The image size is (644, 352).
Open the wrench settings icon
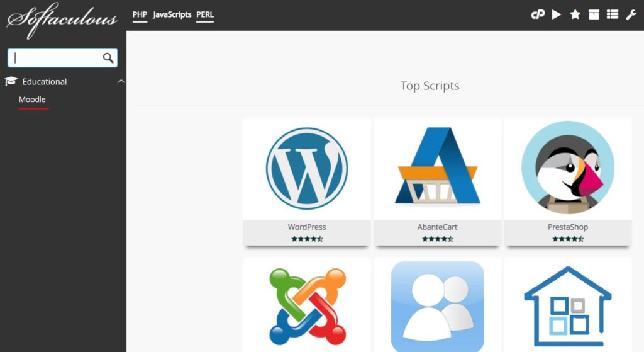pyautogui.click(x=631, y=15)
